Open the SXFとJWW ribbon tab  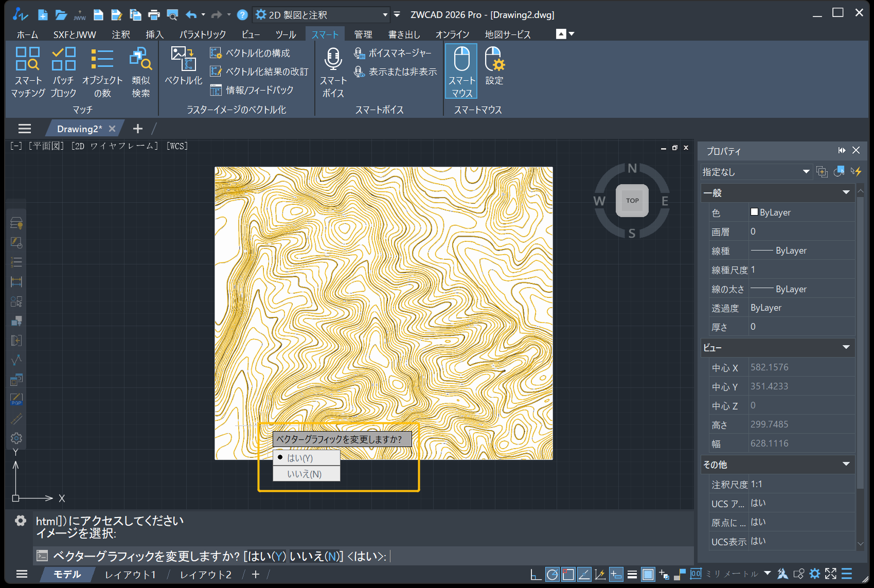(75, 34)
